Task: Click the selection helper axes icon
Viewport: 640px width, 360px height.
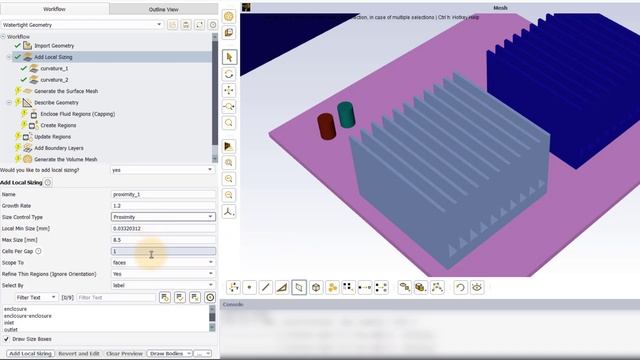Action: pos(233,287)
